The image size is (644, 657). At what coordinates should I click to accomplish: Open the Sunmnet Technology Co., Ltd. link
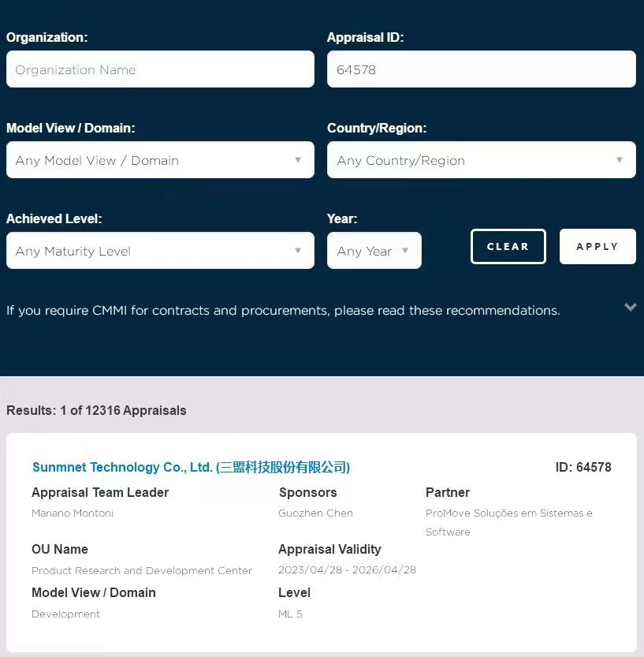pos(191,468)
